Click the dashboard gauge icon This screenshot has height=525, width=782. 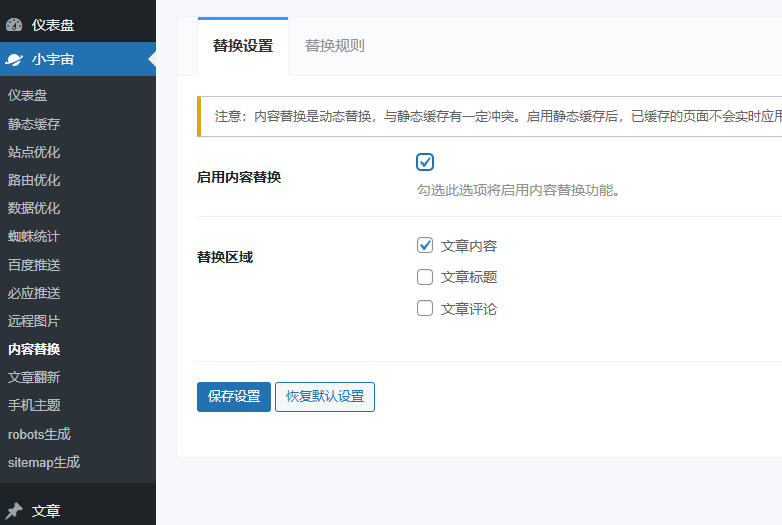(14, 25)
